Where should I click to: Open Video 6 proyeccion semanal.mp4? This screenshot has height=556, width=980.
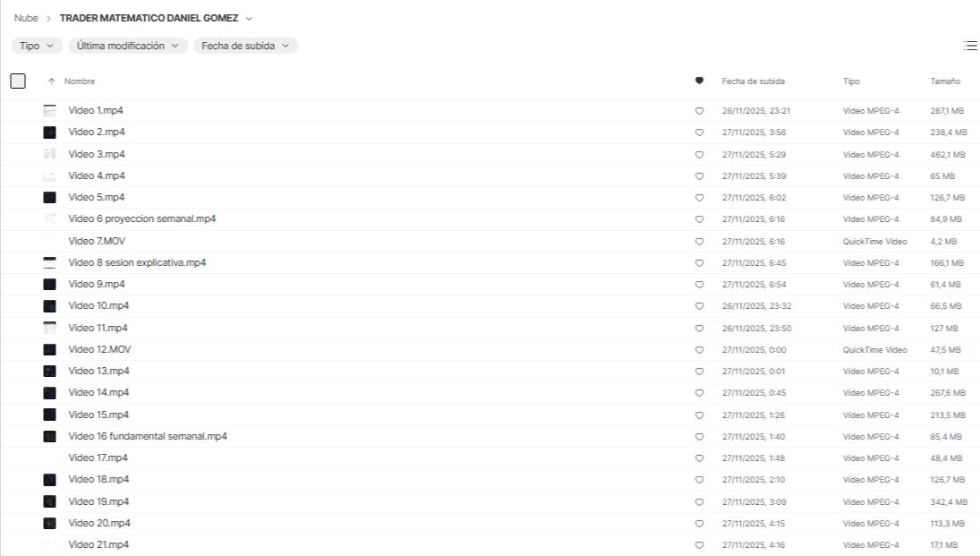click(141, 219)
